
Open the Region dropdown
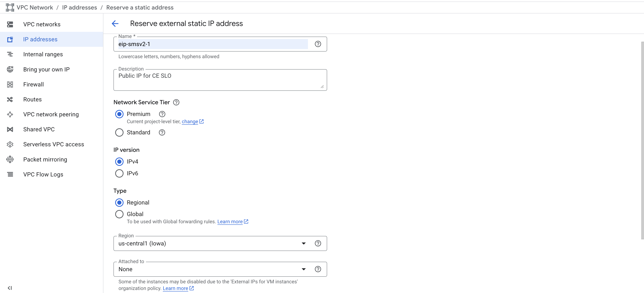coord(304,243)
